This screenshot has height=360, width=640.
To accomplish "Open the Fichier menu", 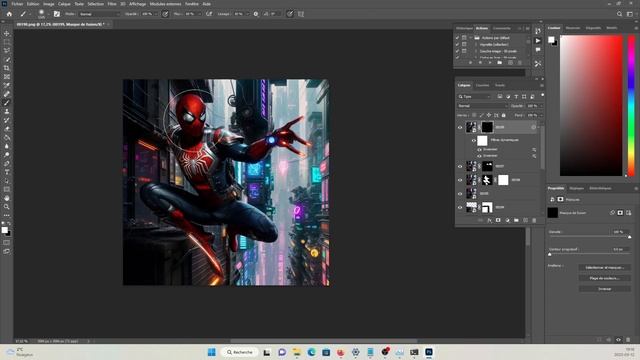I will point(17,4).
